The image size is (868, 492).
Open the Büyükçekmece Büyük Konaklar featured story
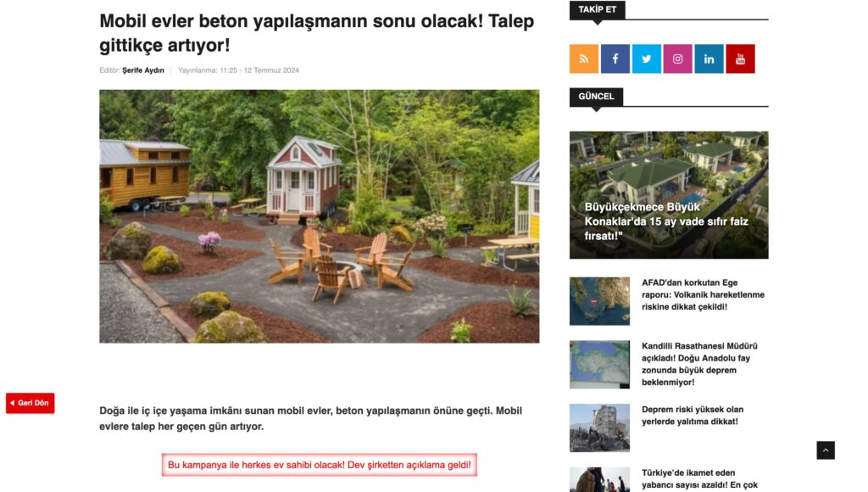[x=669, y=195]
